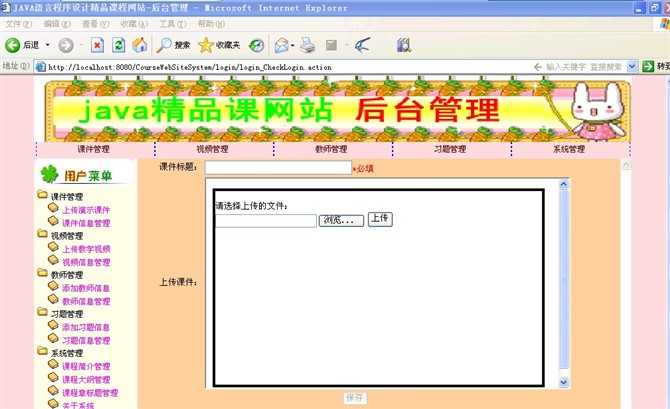Open the 教师信息管理 sidebar link
The height and width of the screenshot is (409, 670).
86,301
